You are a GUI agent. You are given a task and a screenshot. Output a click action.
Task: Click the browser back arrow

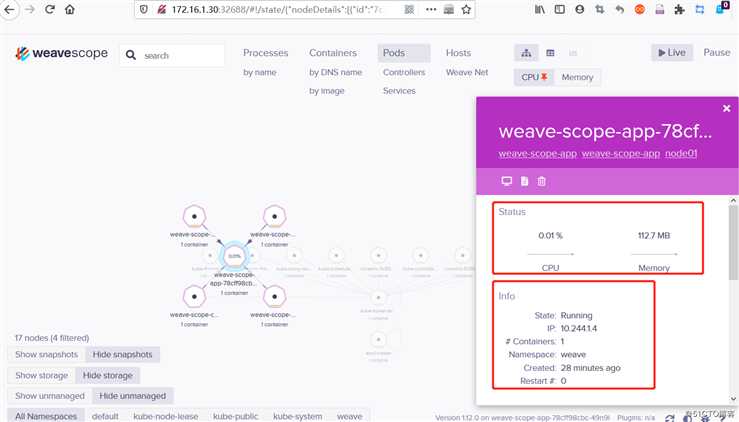[x=9, y=9]
